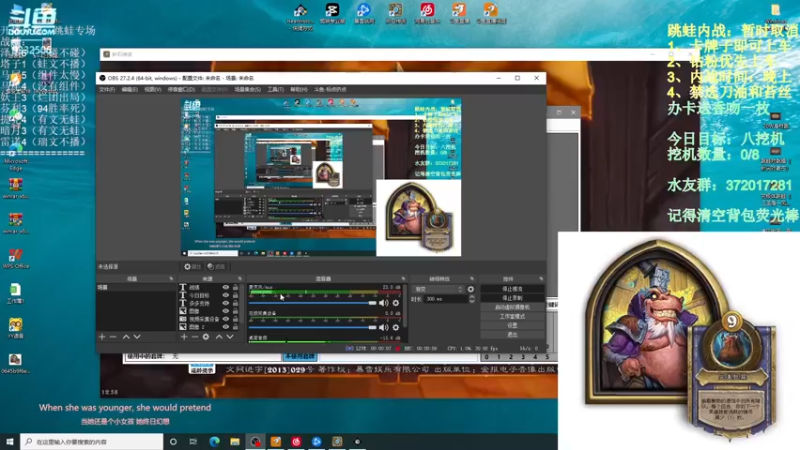Open the 帮助(H) menu
Screen dimensions: 800x450
pos(299,89)
